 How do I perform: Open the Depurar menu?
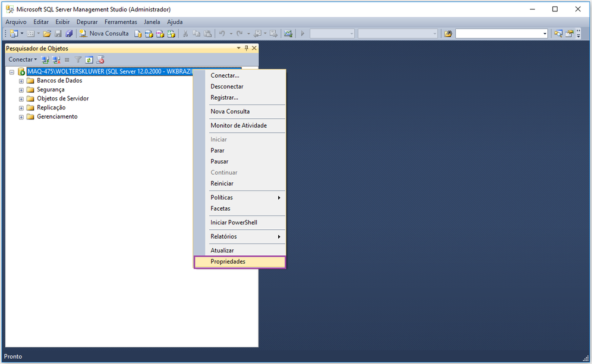pos(87,22)
